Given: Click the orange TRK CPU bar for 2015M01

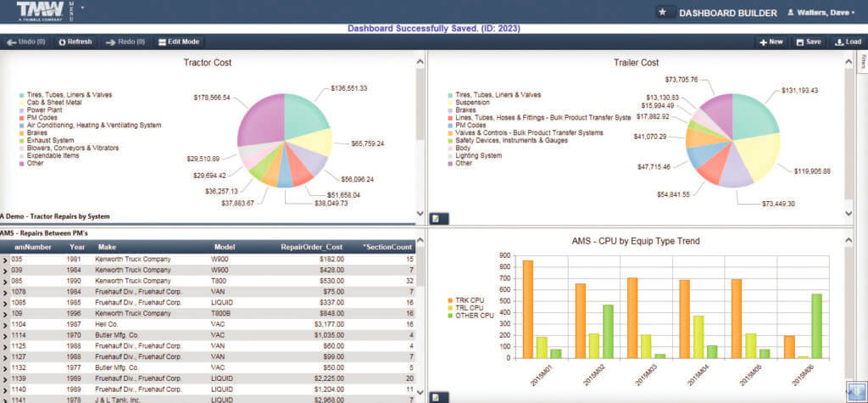Looking at the screenshot, I should pos(527,310).
